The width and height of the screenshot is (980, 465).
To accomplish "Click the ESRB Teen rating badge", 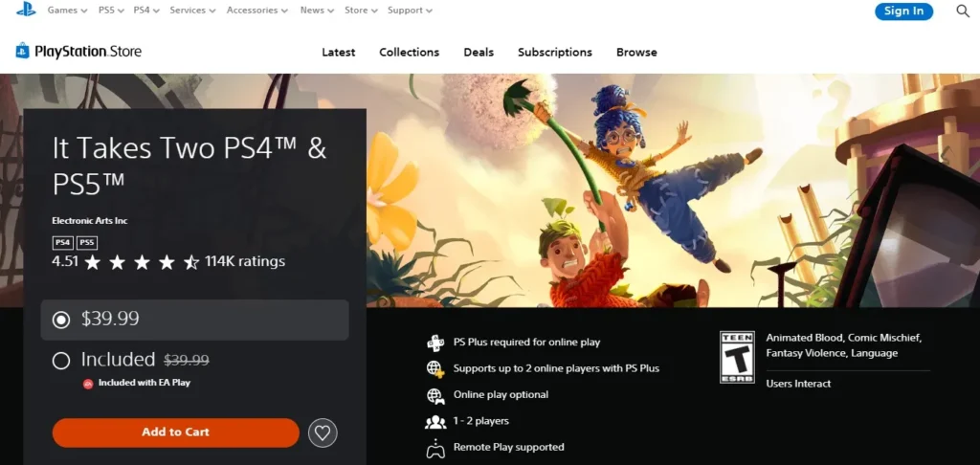I will pos(737,357).
